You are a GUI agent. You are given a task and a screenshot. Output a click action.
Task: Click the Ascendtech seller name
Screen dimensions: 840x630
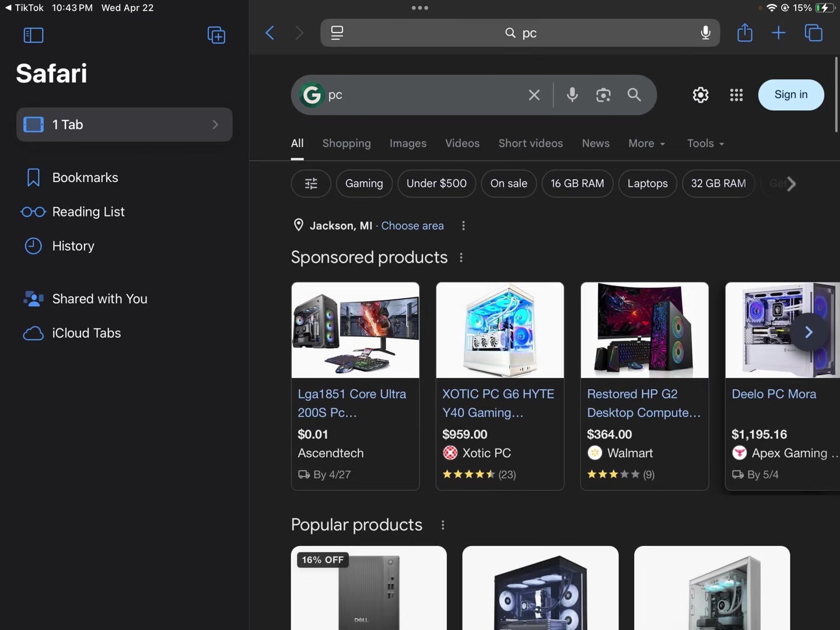coord(331,453)
